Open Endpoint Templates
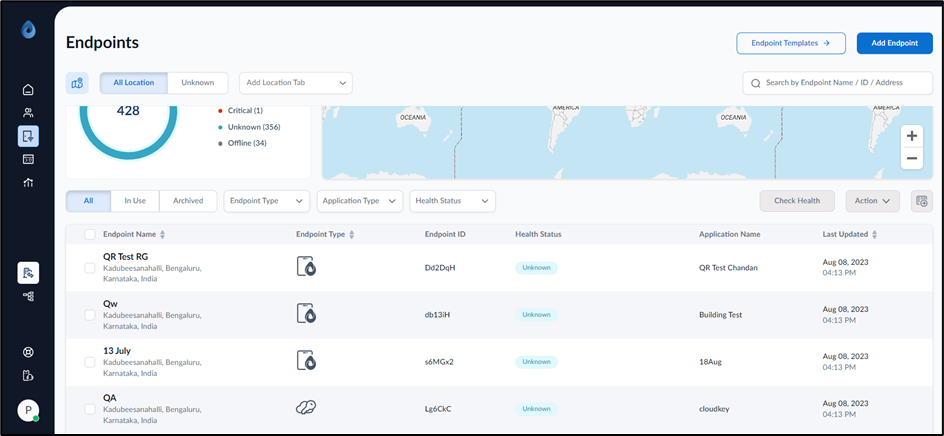Screen dimensions: 944x436 click(x=790, y=43)
